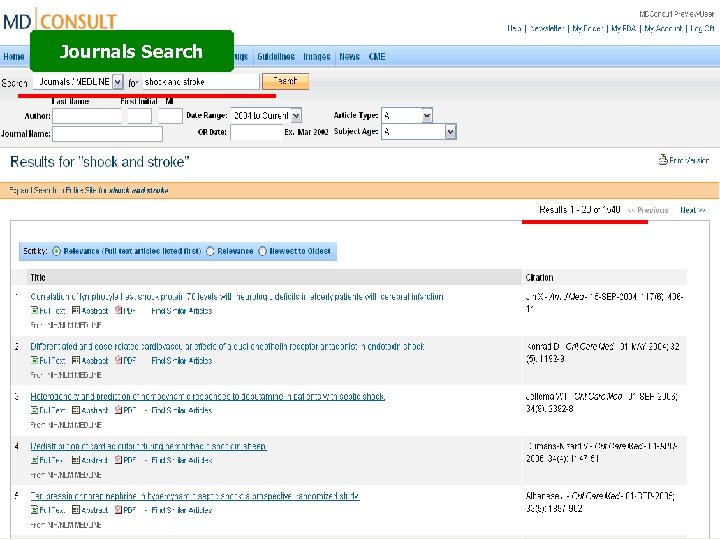Open the CME tab
This screenshot has width=720, height=540.
click(x=377, y=57)
